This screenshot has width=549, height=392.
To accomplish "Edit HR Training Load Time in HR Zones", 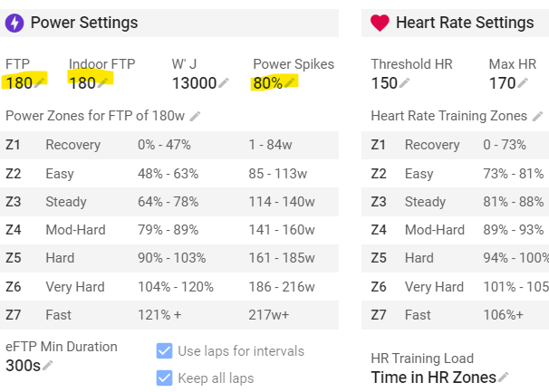I will point(504,378).
